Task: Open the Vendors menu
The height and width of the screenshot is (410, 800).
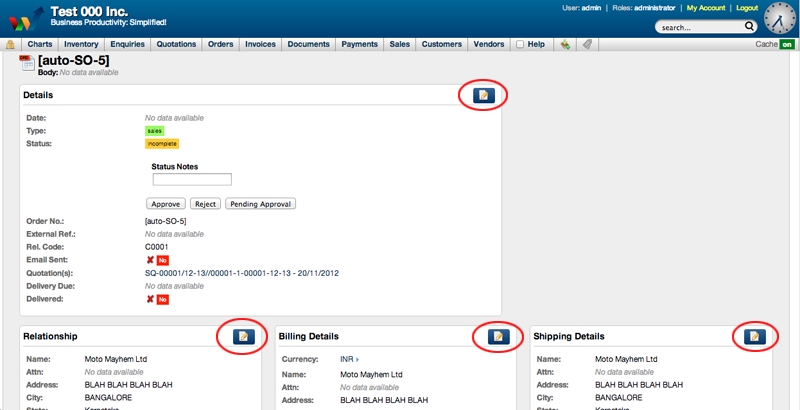Action: tap(489, 44)
